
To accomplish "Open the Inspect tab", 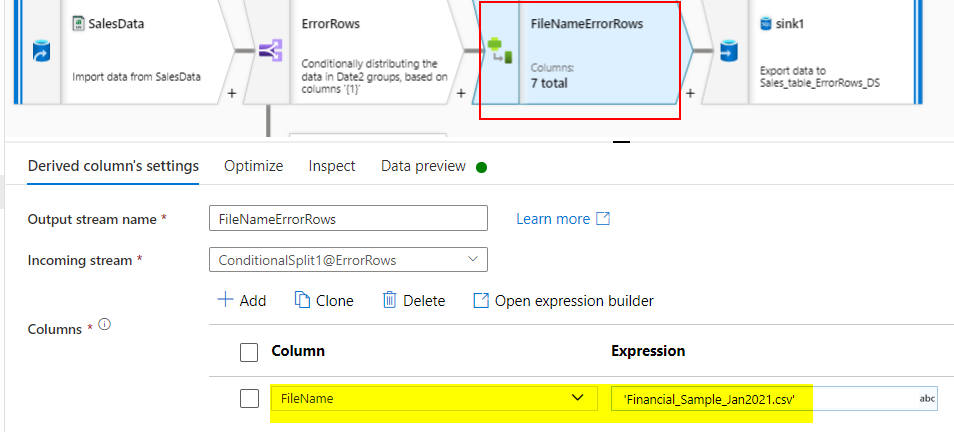I will point(332,166).
